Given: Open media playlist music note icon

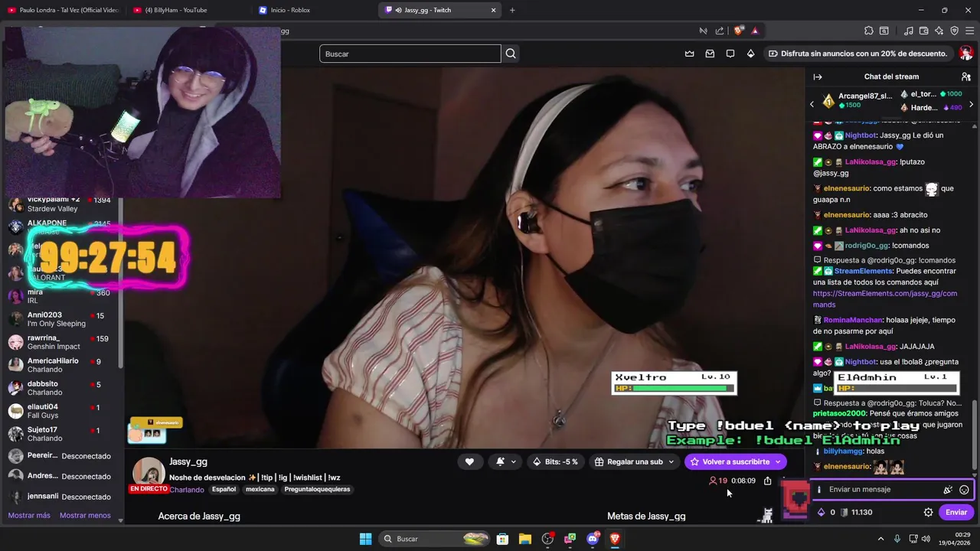Looking at the screenshot, I should click(909, 31).
